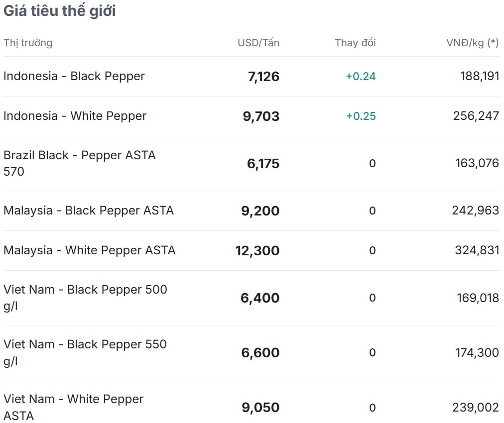Open the Indonesia - Black Pepper row

tap(74, 76)
